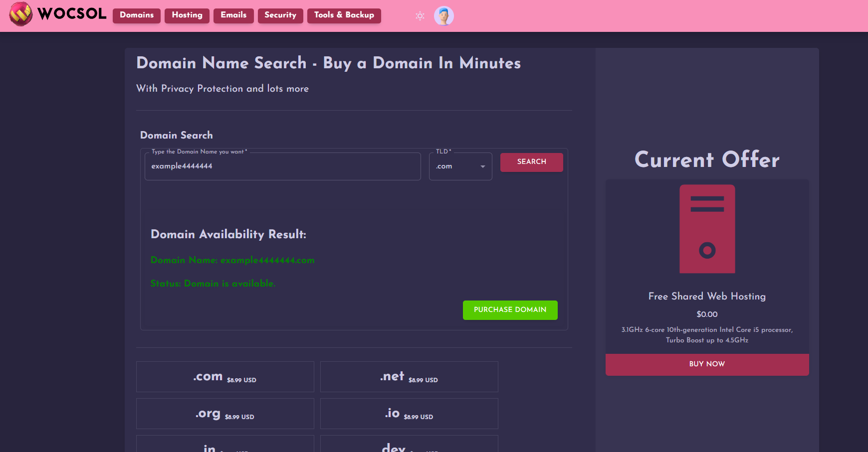Open the Emails menu

[233, 15]
